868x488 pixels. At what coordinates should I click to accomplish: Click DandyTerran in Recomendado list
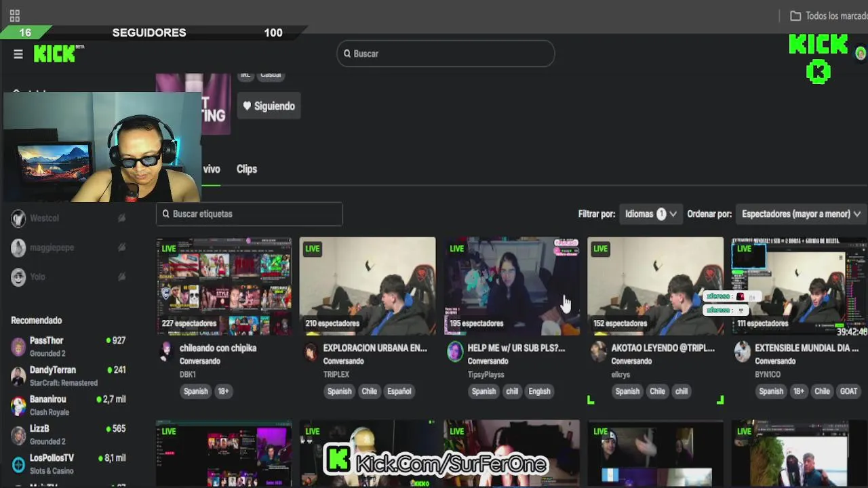click(52, 370)
